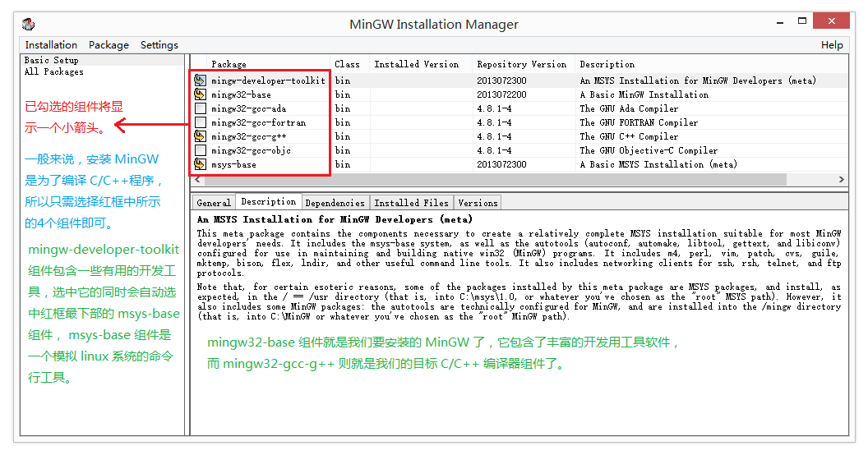
Task: Click marked-for-install icon beside mingw32-gcc-g++
Action: (x=201, y=136)
